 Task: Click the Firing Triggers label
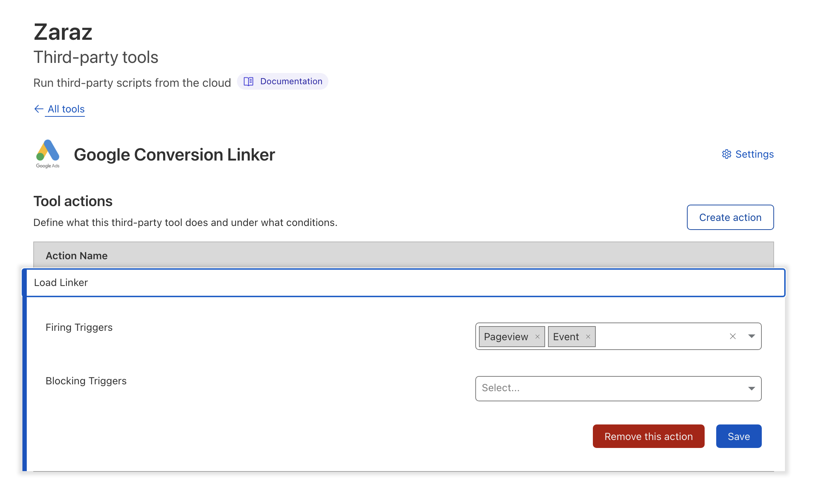pos(79,327)
